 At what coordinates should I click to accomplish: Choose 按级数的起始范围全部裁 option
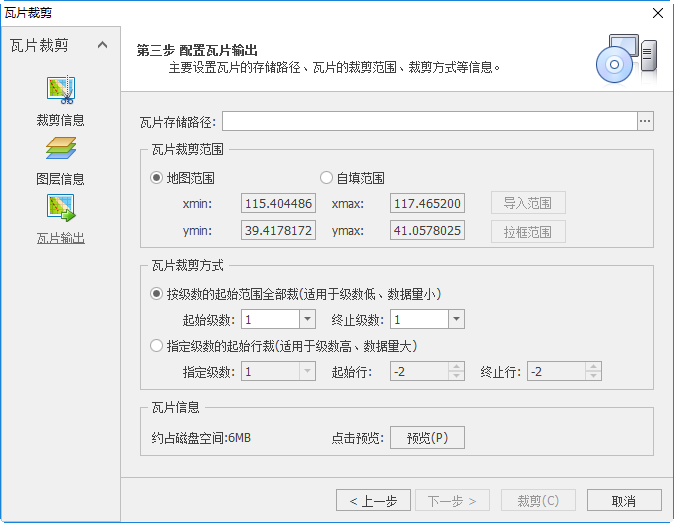[156, 294]
